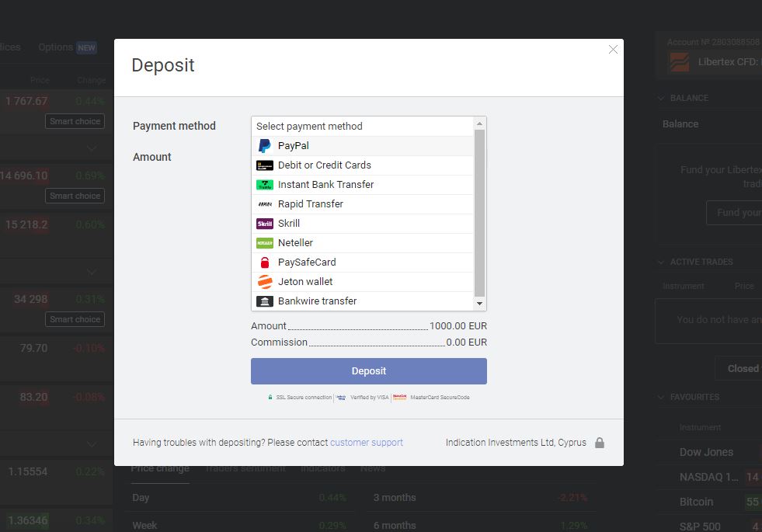Screen dimensions: 762x532
Task: Click the Jeton wallet logo icon
Action: click(264, 282)
